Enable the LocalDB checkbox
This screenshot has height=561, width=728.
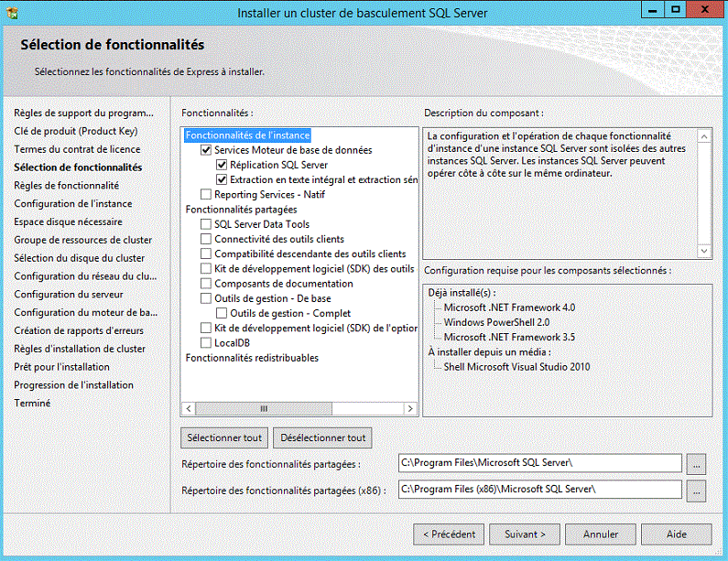tap(206, 343)
